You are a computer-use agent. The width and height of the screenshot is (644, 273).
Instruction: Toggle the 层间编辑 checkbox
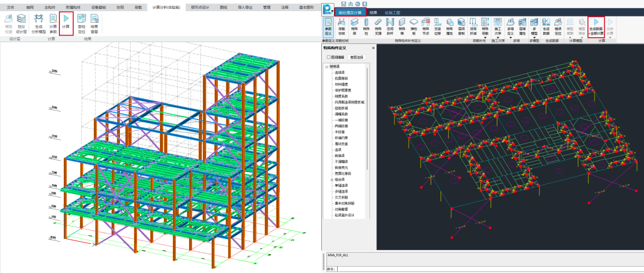[x=329, y=57]
